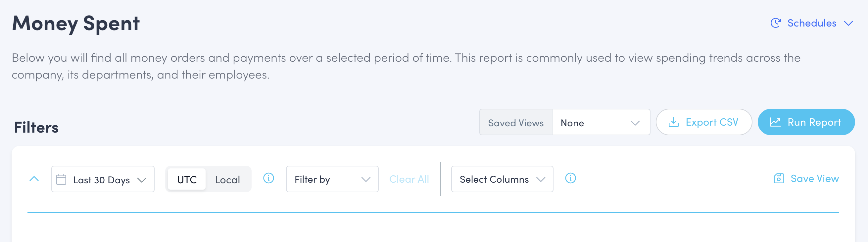The image size is (868, 242).
Task: Click the Save View disk icon
Action: pyautogui.click(x=778, y=179)
